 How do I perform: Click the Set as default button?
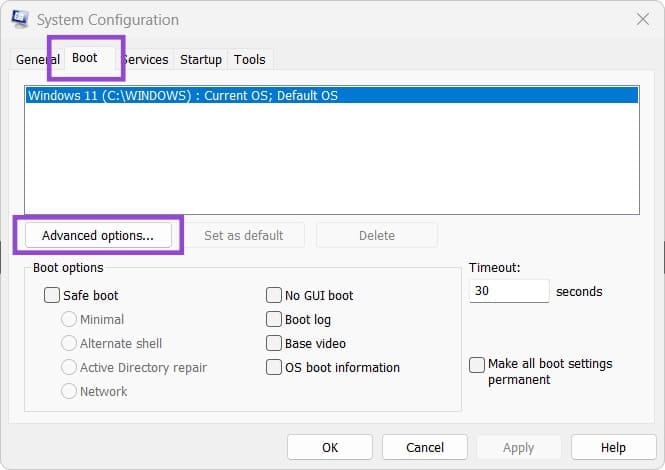[244, 235]
